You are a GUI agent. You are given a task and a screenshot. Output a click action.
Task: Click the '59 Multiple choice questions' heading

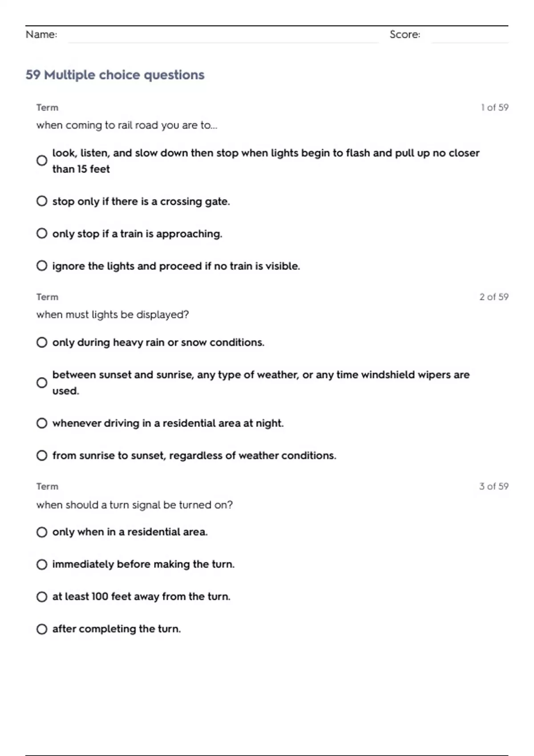115,75
